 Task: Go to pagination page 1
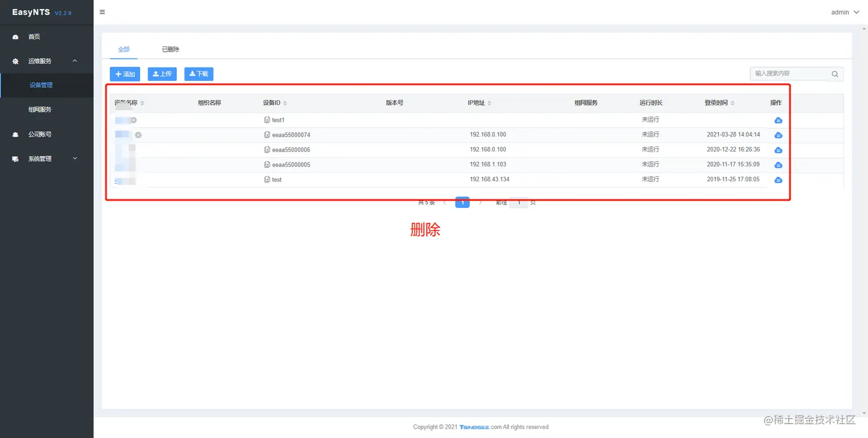pyautogui.click(x=462, y=202)
